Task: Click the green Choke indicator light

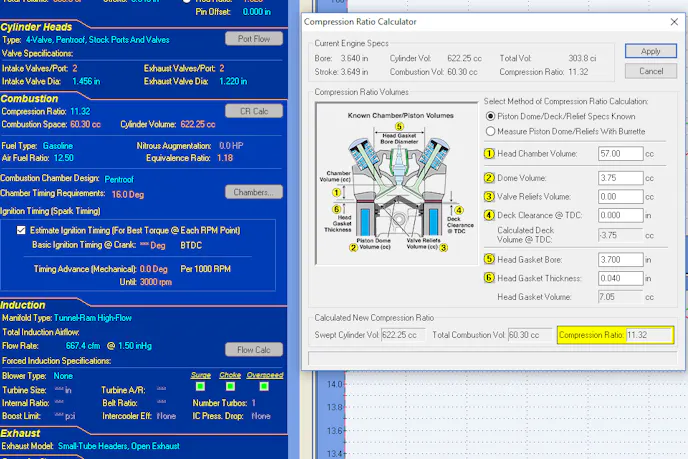Action: point(232,386)
